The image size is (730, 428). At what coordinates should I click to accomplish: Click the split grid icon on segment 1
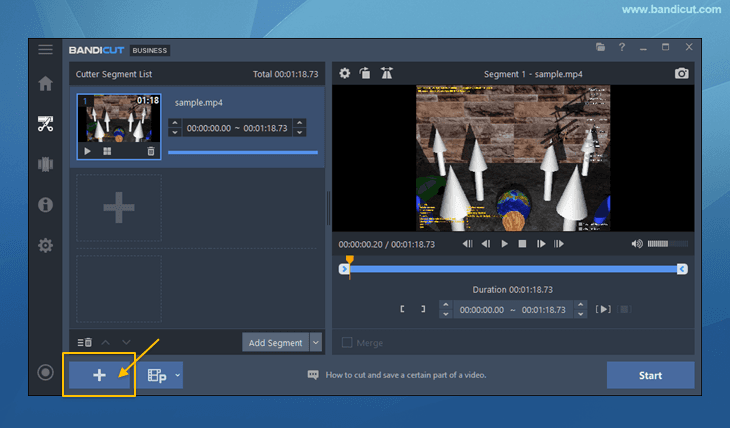click(107, 151)
